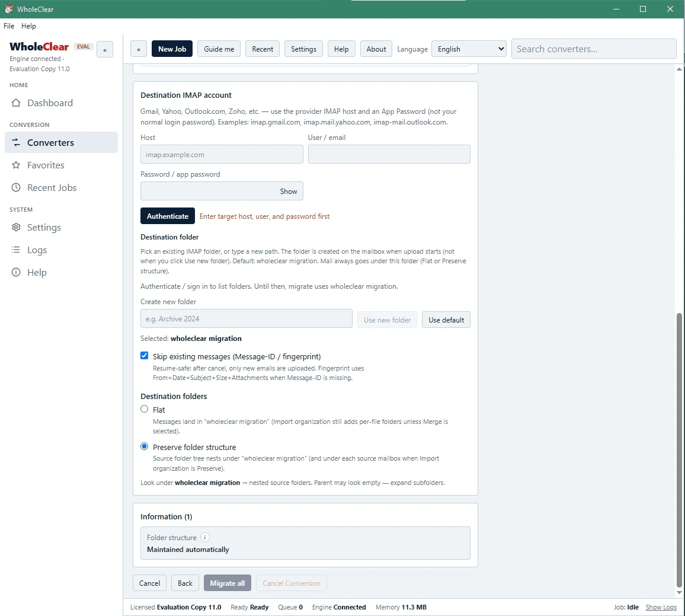The image size is (685, 616).
Task: Open Logs in the sidebar
Action: [61, 250]
